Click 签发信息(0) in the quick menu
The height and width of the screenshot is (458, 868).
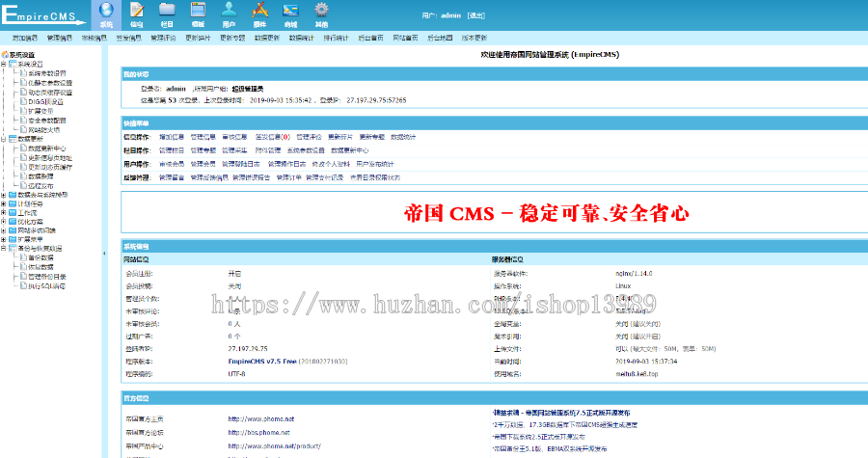click(272, 137)
